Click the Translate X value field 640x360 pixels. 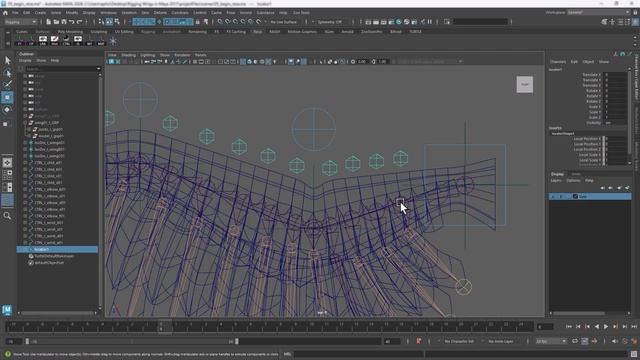click(616, 75)
